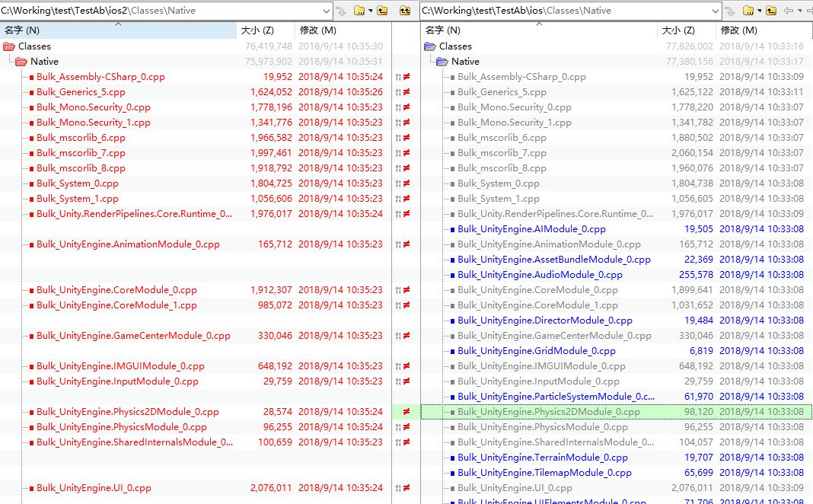Click not-equal icon for Bulk_Mono.Security_0.cpp row
Viewport: 813px width, 504px height.
tap(406, 107)
